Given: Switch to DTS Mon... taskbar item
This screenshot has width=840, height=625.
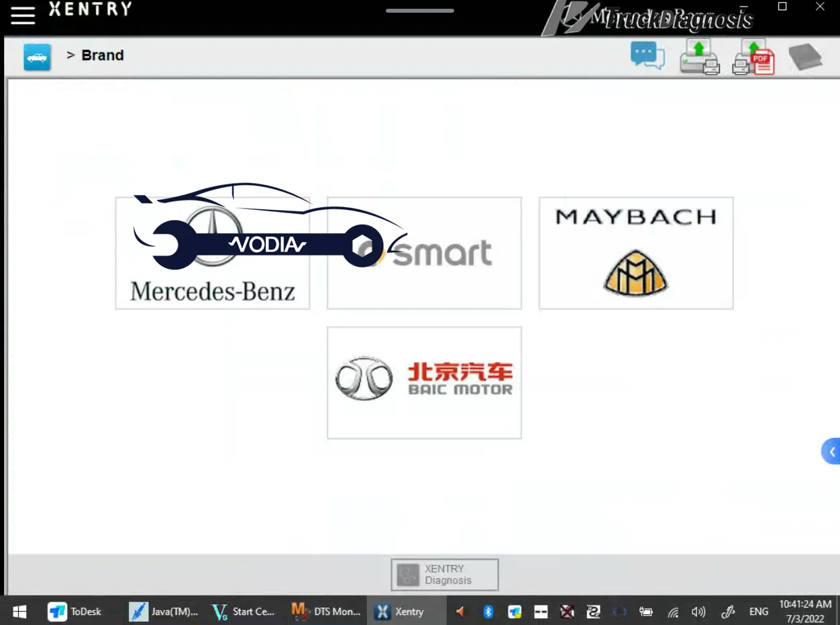Looking at the screenshot, I should tap(326, 612).
